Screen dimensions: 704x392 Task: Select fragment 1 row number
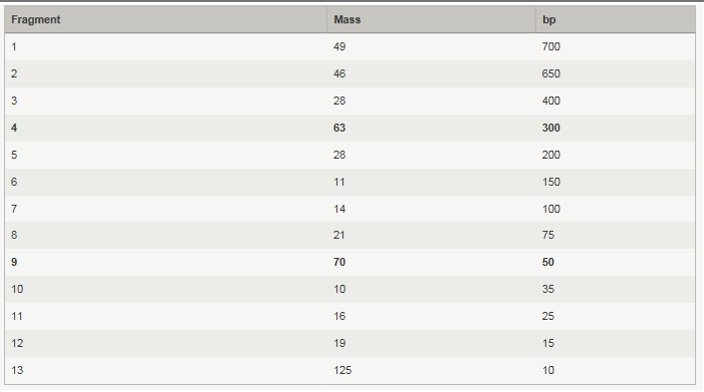click(x=14, y=47)
